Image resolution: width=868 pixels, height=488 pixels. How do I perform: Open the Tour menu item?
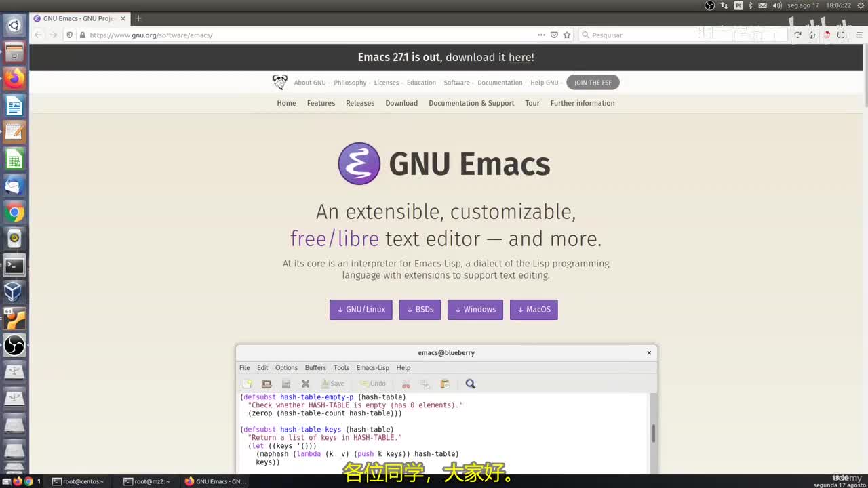point(532,103)
